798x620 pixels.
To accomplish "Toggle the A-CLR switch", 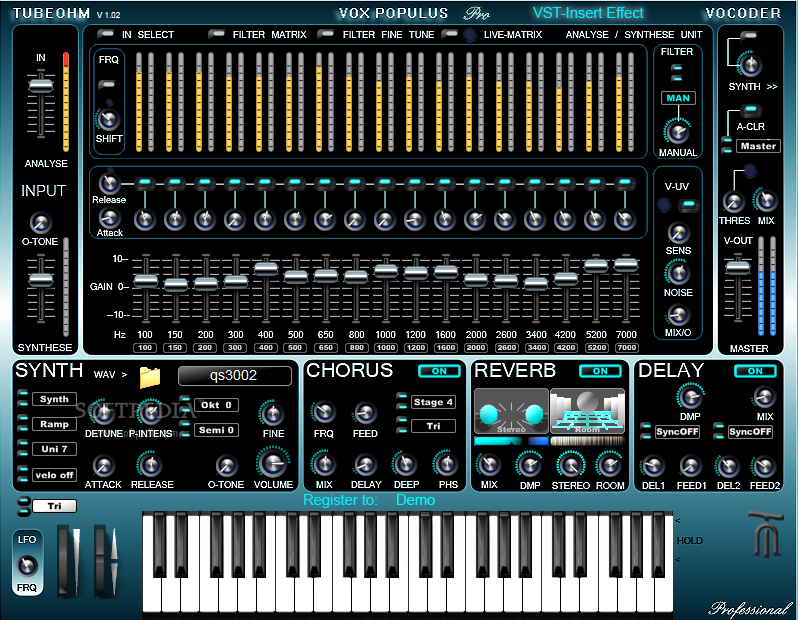I will point(751,109).
